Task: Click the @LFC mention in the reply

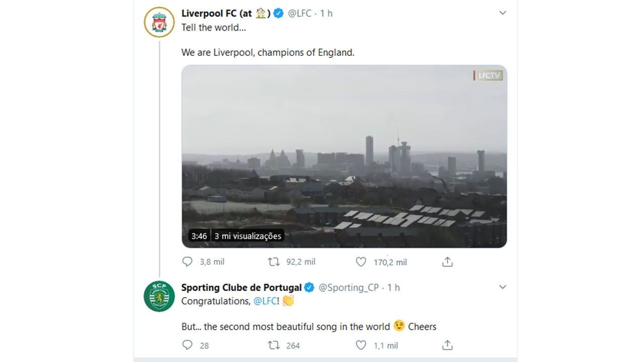Action: click(265, 301)
